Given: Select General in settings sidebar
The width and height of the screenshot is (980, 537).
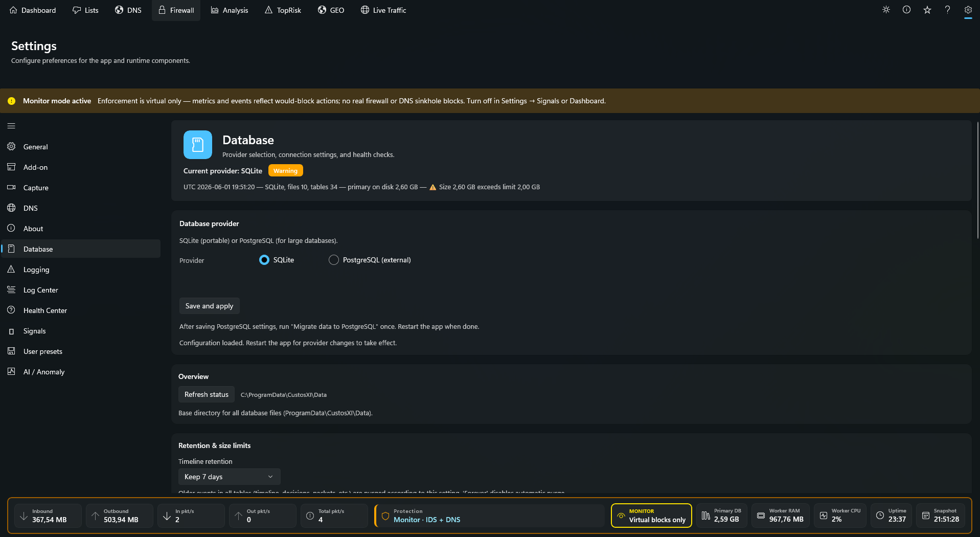Looking at the screenshot, I should coord(81,147).
